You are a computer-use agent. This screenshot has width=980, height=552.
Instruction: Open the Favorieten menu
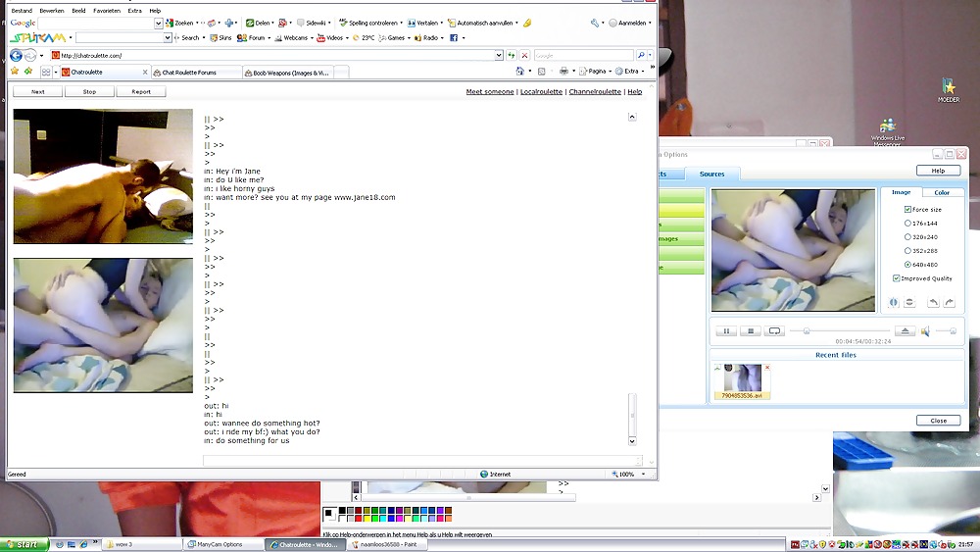click(x=107, y=11)
